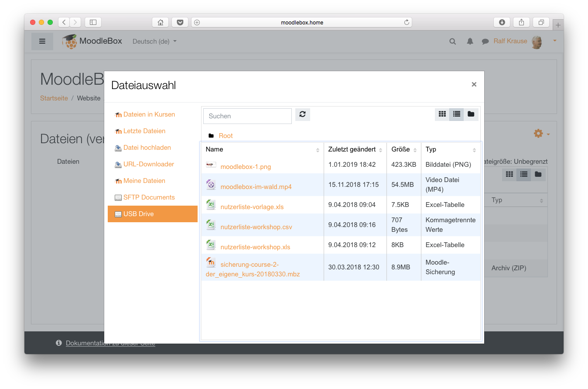Click the Kommagetrennte Werte type cell

tap(451, 225)
